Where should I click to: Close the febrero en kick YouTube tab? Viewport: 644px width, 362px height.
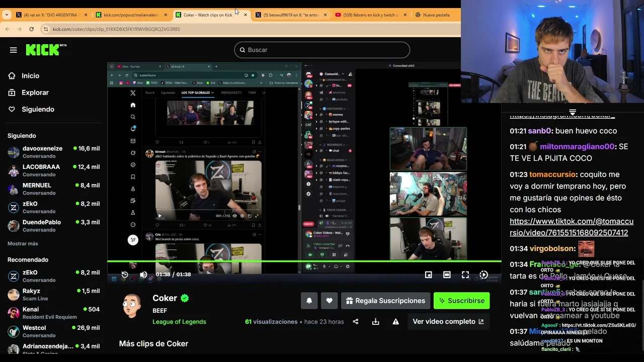[x=405, y=15]
